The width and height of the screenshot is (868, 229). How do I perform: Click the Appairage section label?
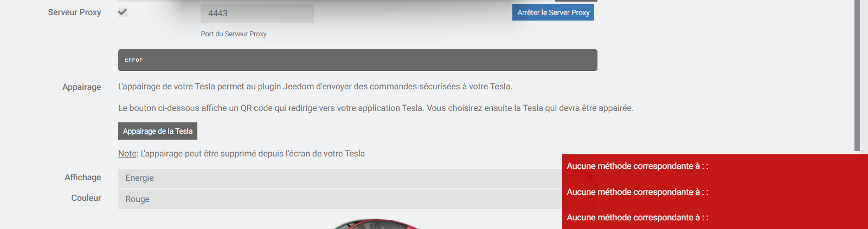81,87
